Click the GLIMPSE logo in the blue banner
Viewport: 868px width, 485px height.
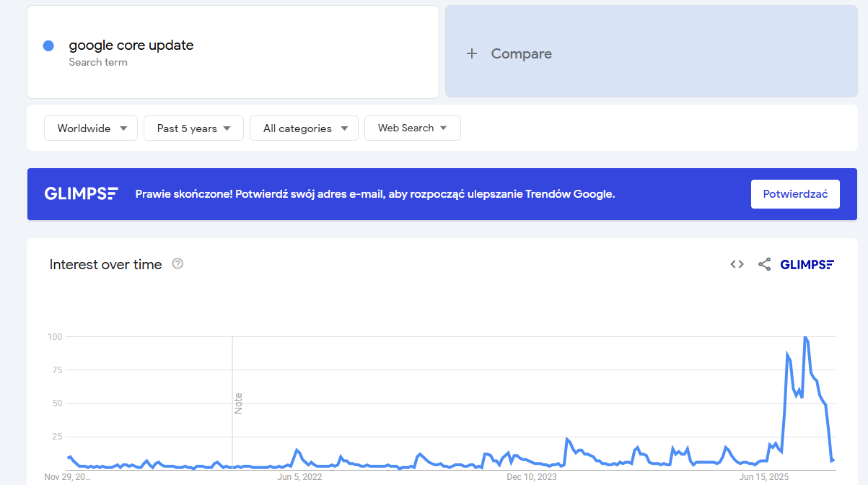[81, 193]
